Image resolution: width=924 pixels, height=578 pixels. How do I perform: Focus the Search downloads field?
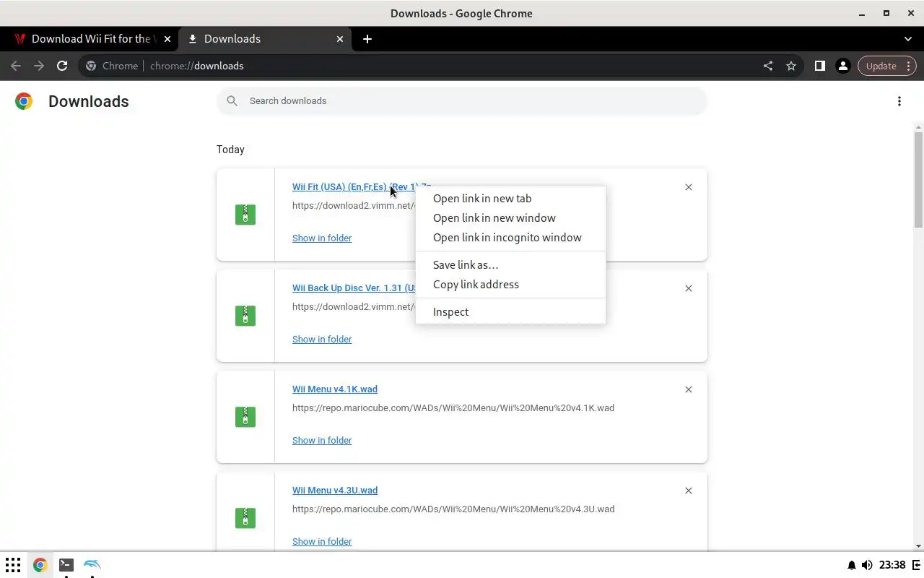pyautogui.click(x=462, y=101)
